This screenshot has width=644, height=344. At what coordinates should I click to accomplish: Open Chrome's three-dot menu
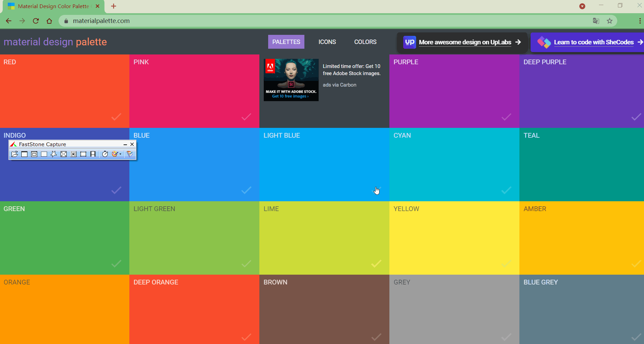pyautogui.click(x=640, y=21)
